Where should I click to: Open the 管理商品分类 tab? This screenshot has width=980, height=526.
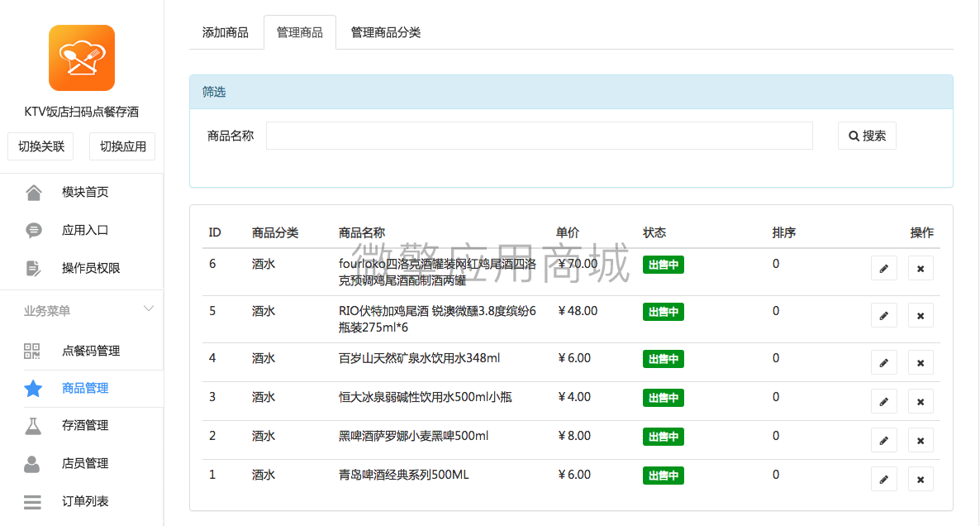coord(386,32)
